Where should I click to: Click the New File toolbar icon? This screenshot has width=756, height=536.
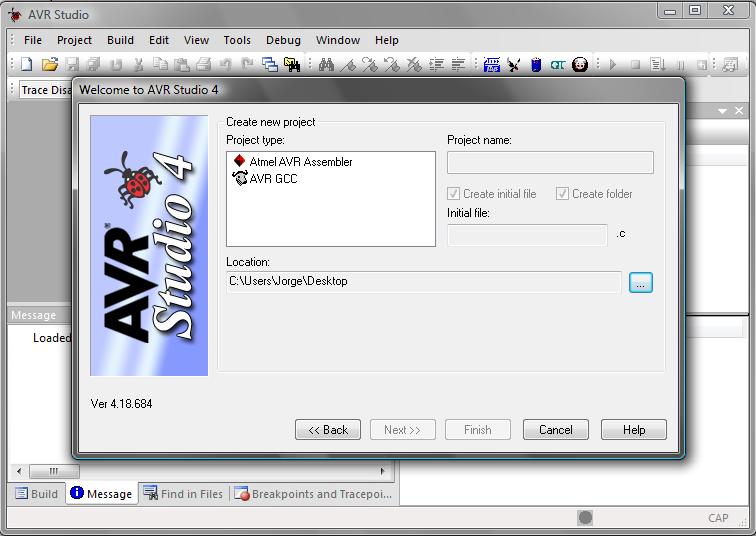pyautogui.click(x=27, y=65)
